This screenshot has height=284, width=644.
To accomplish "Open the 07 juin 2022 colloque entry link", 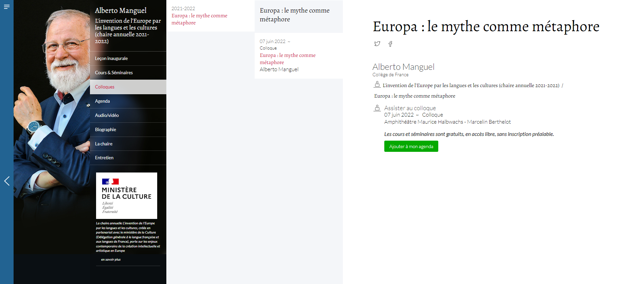I will (288, 59).
